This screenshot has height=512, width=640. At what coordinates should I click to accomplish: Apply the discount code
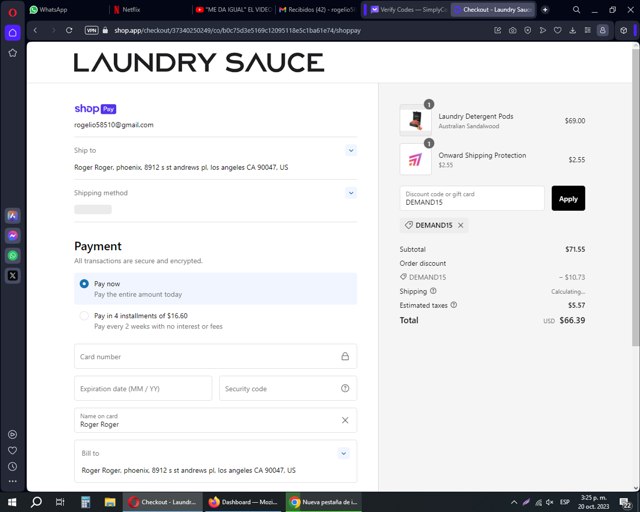568,198
